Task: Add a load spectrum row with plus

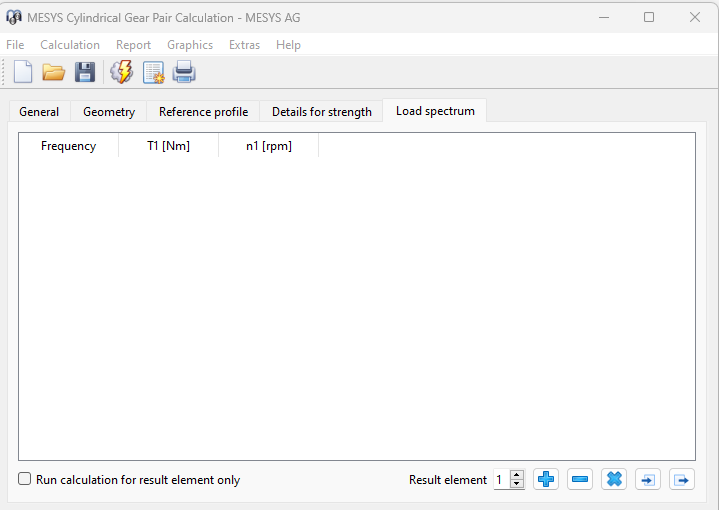Action: click(546, 480)
